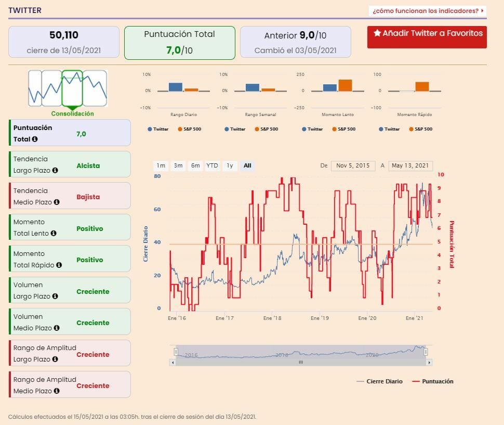Click star icon in Añadir a Favoritos button

click(x=377, y=33)
